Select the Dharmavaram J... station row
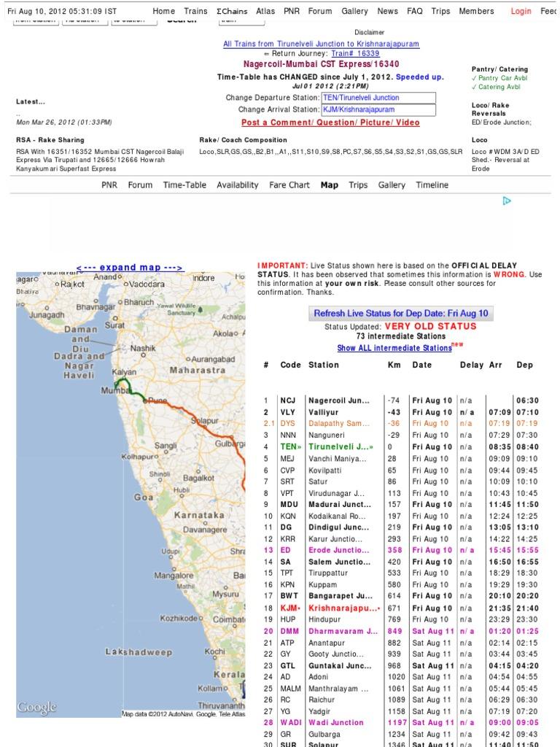This screenshot has height=747, width=560. [401, 631]
